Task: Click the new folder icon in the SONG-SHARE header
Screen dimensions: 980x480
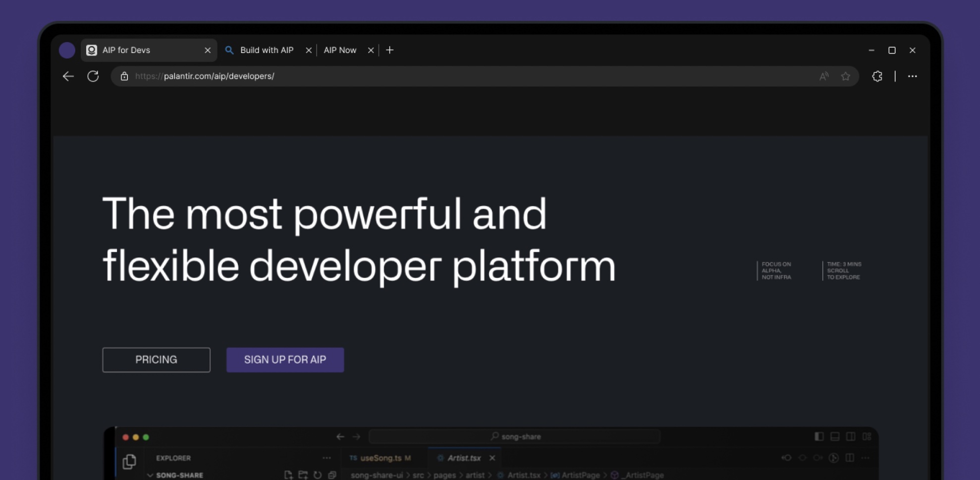Action: [303, 475]
